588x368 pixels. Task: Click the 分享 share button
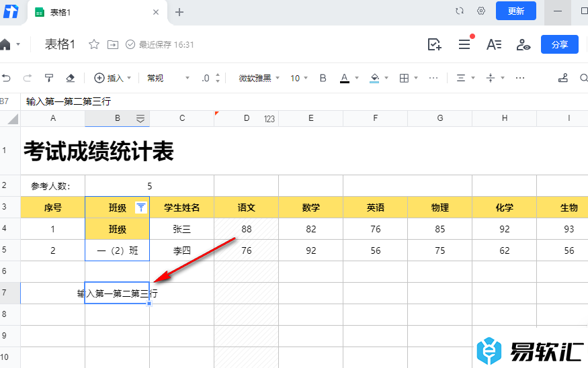pyautogui.click(x=560, y=44)
